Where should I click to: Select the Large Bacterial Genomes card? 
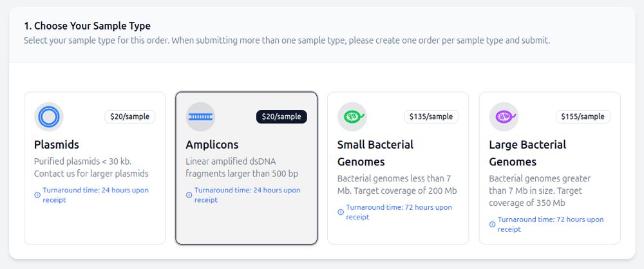(550, 168)
